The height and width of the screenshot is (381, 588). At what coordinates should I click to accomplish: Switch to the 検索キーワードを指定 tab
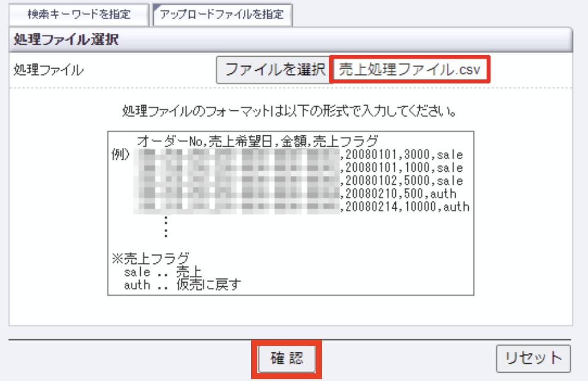[79, 15]
